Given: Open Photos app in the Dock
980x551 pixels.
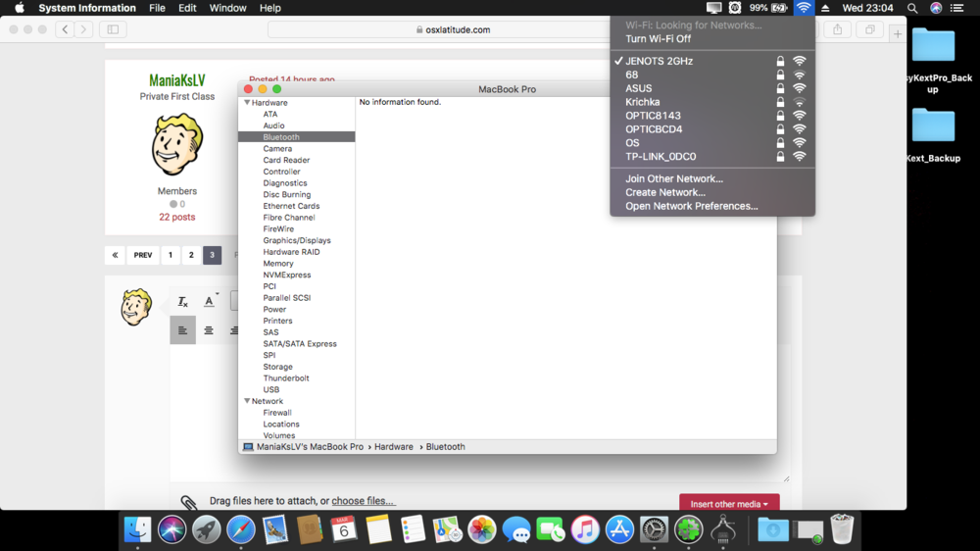Looking at the screenshot, I should [x=482, y=529].
